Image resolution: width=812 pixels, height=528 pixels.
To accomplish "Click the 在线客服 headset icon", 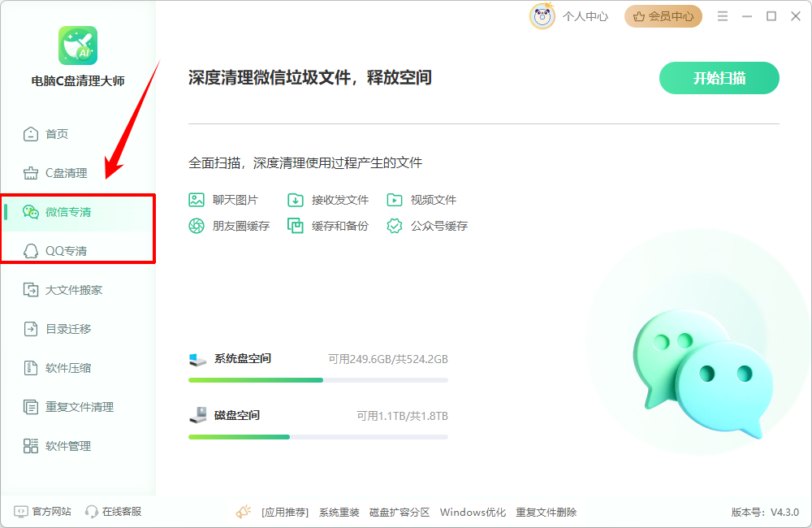I will (x=92, y=512).
